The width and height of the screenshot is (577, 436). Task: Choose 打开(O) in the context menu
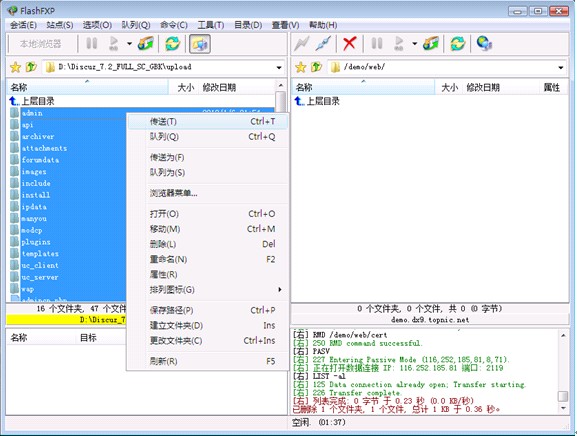pos(208,214)
